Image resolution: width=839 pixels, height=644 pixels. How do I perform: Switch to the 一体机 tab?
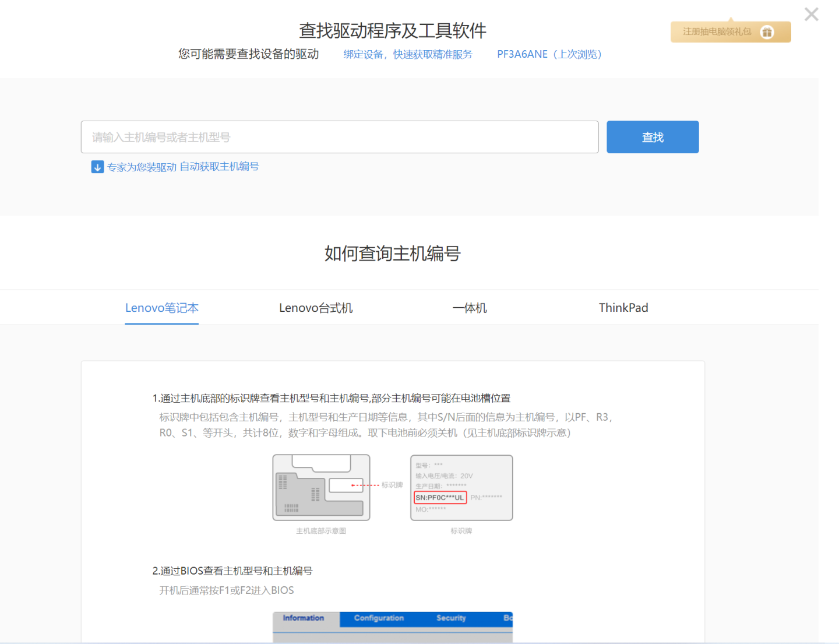click(x=470, y=308)
